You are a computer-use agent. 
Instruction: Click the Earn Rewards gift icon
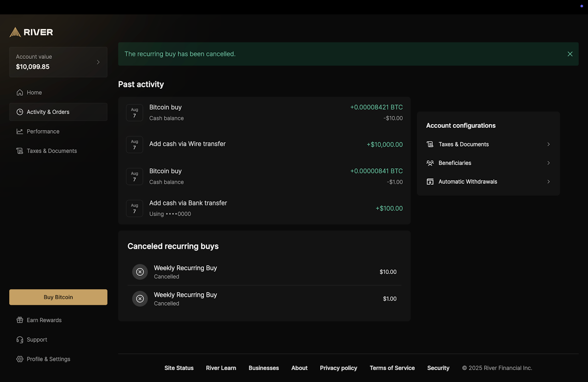(x=20, y=320)
